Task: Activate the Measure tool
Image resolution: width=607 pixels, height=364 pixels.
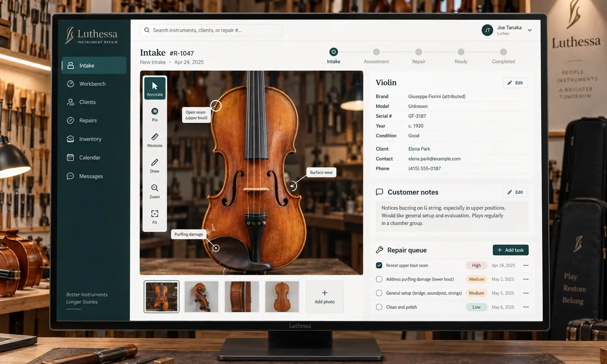Action: pyautogui.click(x=155, y=140)
